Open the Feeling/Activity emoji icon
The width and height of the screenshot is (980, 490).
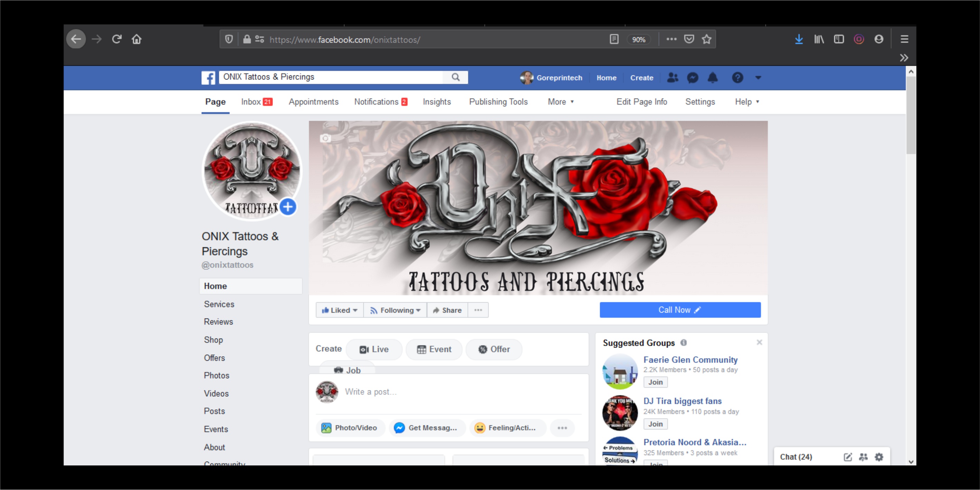point(480,427)
